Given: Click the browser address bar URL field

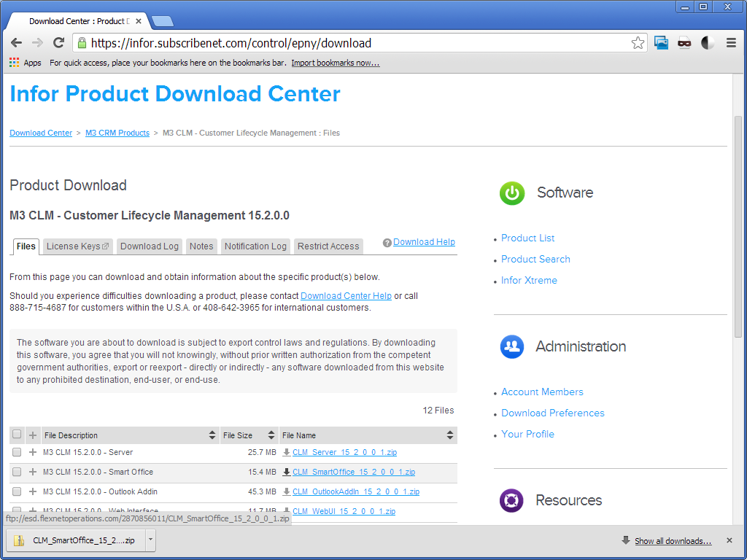Looking at the screenshot, I should point(350,43).
